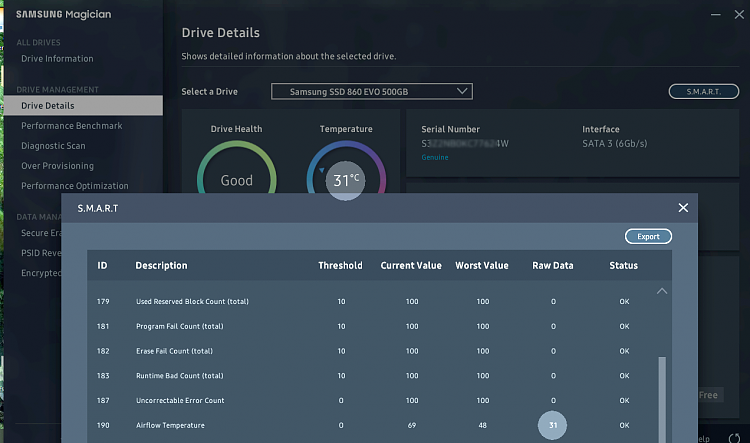The image size is (750, 443).
Task: Select Program Fail Count (total) row
Action: click(372, 326)
